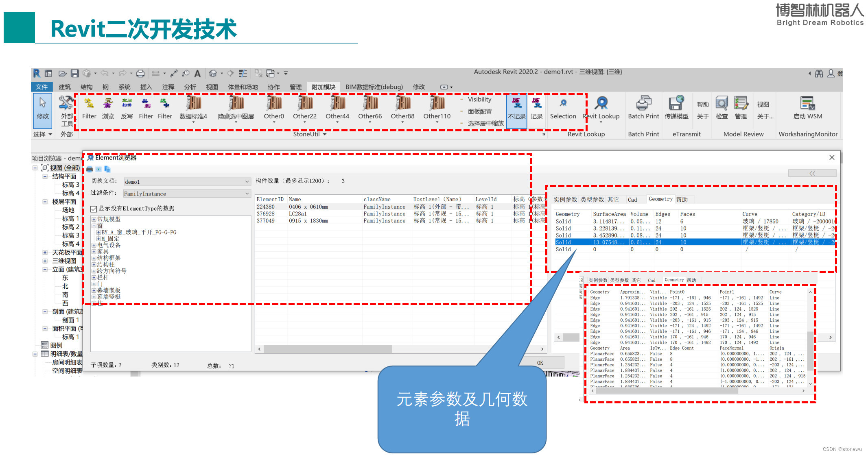Toggle the 显示没有ElementType的数据 checkbox
The image size is (868, 455).
point(93,209)
